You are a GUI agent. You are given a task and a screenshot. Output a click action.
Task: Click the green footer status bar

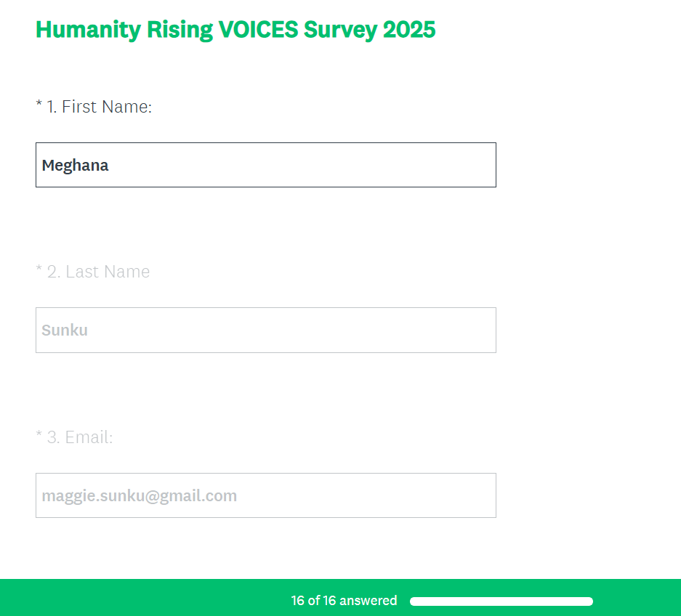tap(145, 598)
